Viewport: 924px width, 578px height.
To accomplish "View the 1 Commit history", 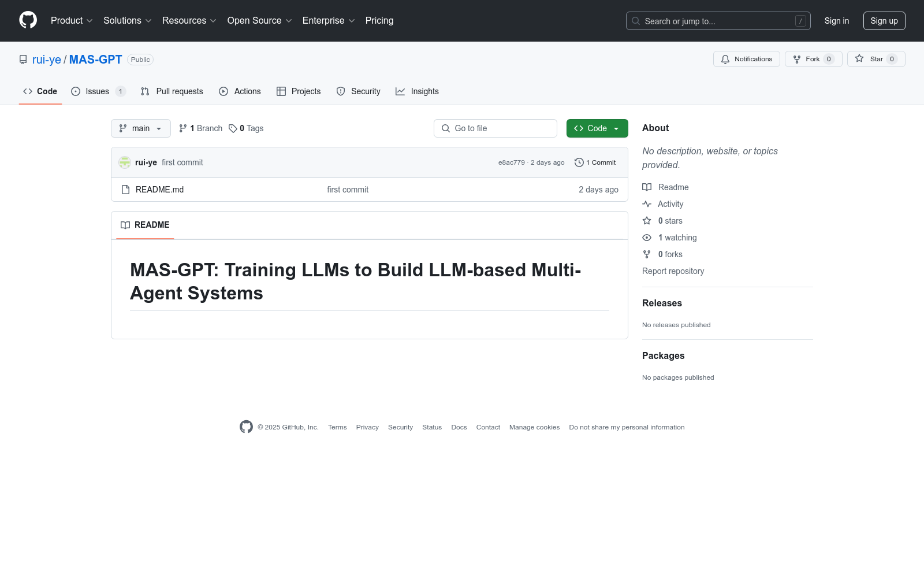I will (x=595, y=162).
